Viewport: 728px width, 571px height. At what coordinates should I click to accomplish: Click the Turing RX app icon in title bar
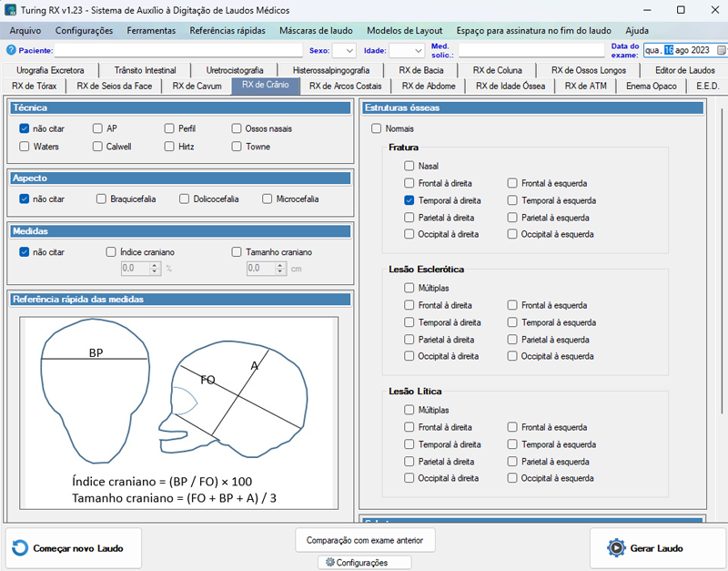10,10
